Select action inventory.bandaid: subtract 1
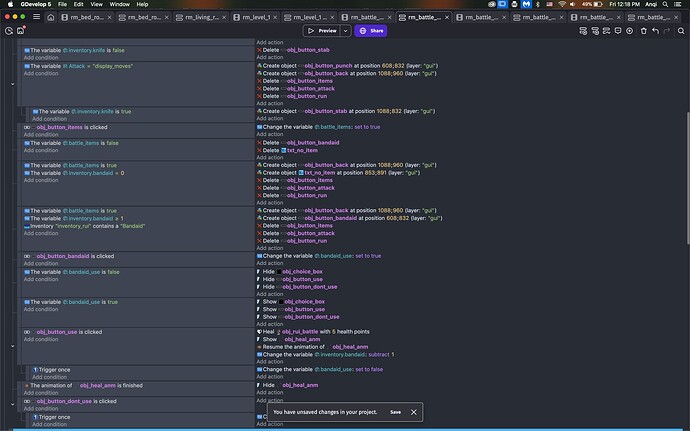Viewport: 690px width, 431px height. 326,354
